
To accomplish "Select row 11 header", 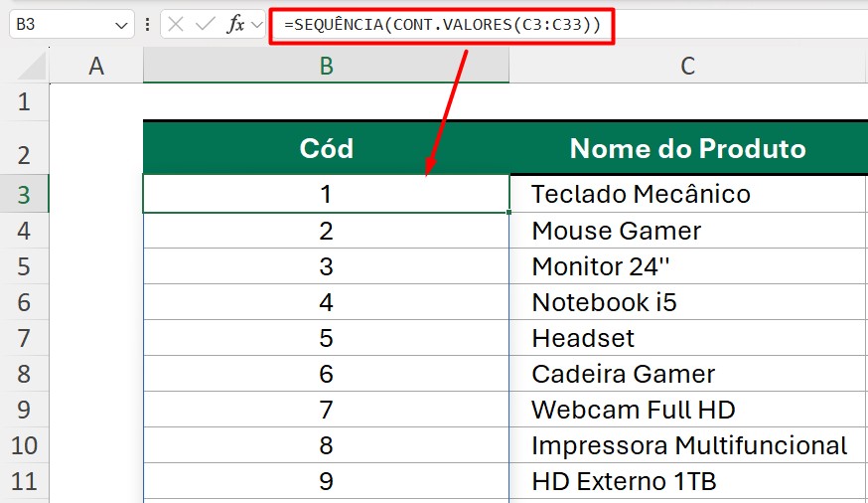I will pos(25,481).
